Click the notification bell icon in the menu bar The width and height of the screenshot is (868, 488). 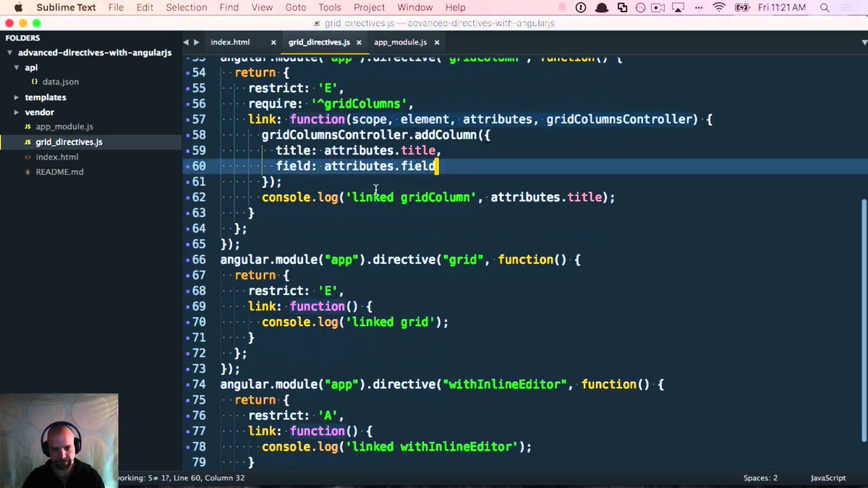coord(602,8)
